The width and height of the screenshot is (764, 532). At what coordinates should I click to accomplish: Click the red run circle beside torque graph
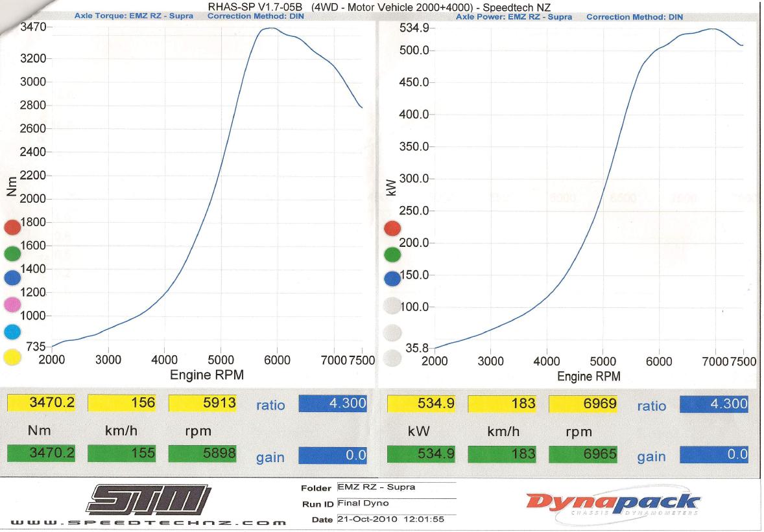13,228
